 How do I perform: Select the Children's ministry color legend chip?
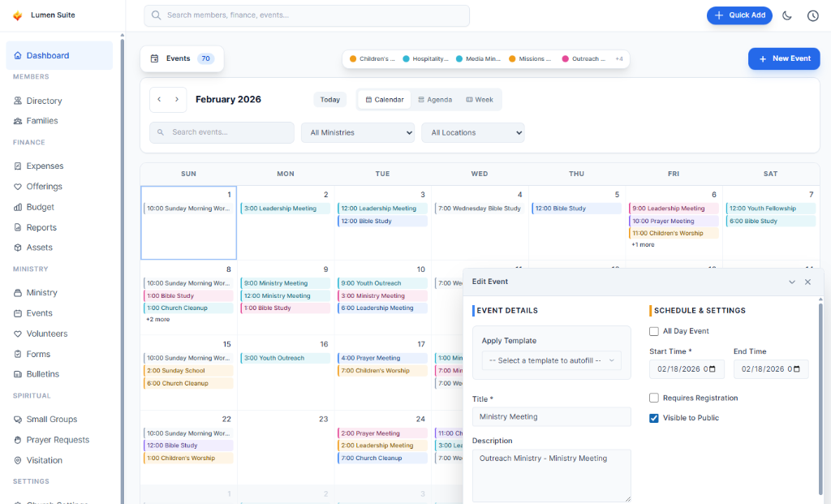[372, 59]
